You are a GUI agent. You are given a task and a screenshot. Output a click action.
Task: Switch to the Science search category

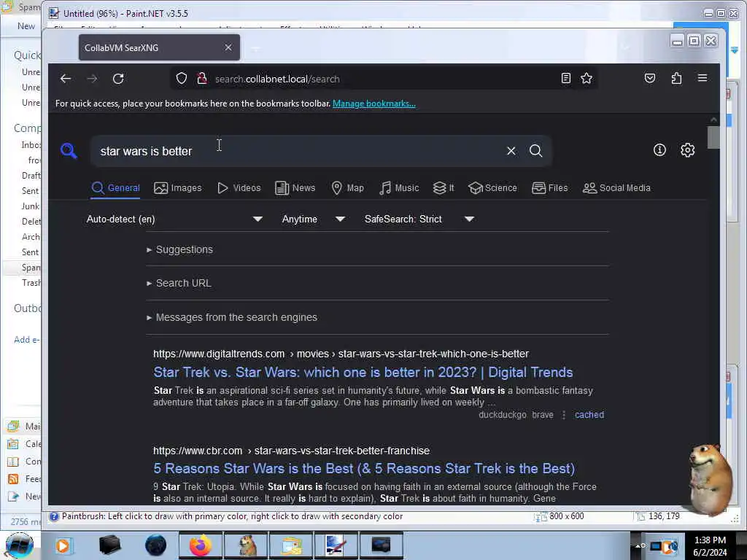click(492, 188)
